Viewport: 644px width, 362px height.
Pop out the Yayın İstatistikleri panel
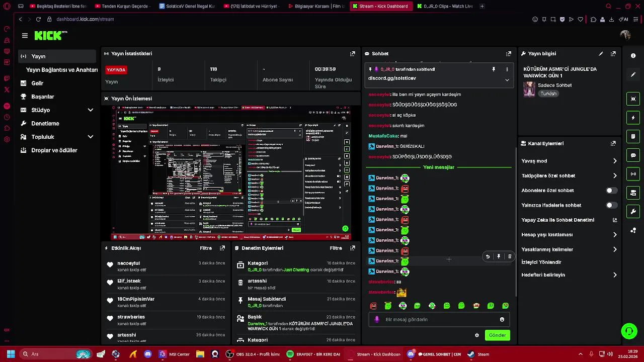(353, 53)
